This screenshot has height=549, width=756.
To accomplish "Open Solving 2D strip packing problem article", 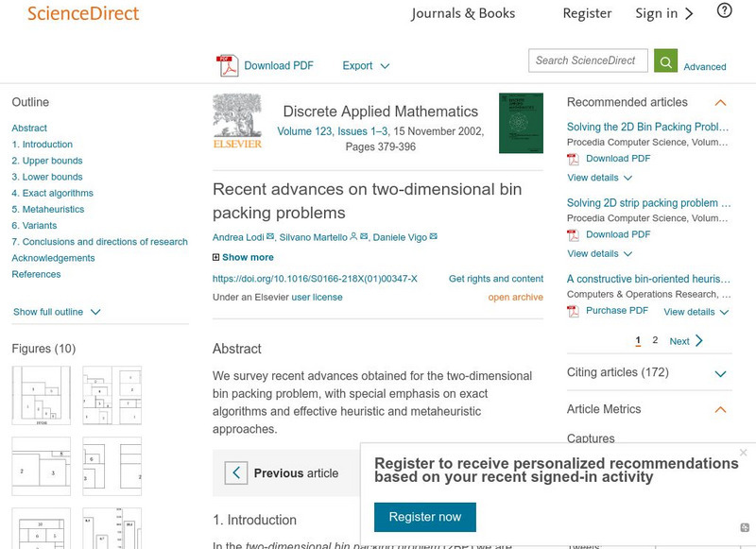I will pos(648,203).
